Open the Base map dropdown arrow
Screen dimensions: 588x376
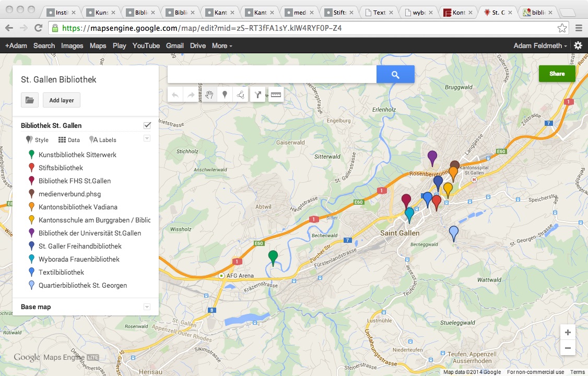[x=147, y=307]
